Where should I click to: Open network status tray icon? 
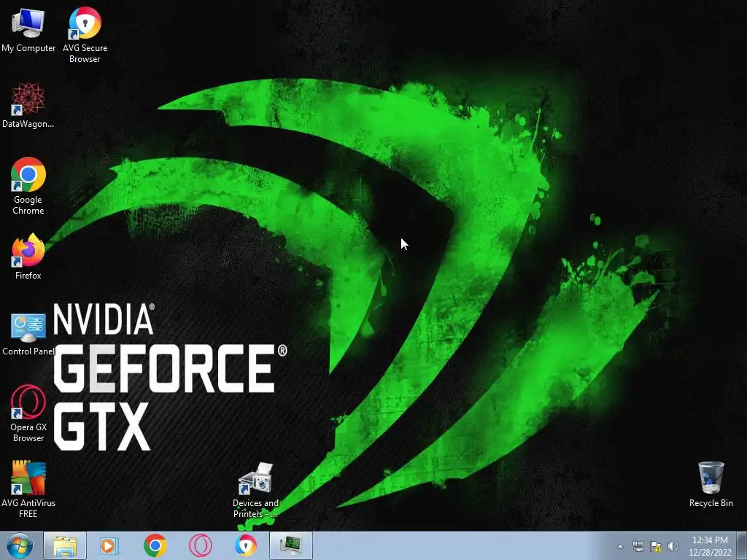tap(638, 546)
